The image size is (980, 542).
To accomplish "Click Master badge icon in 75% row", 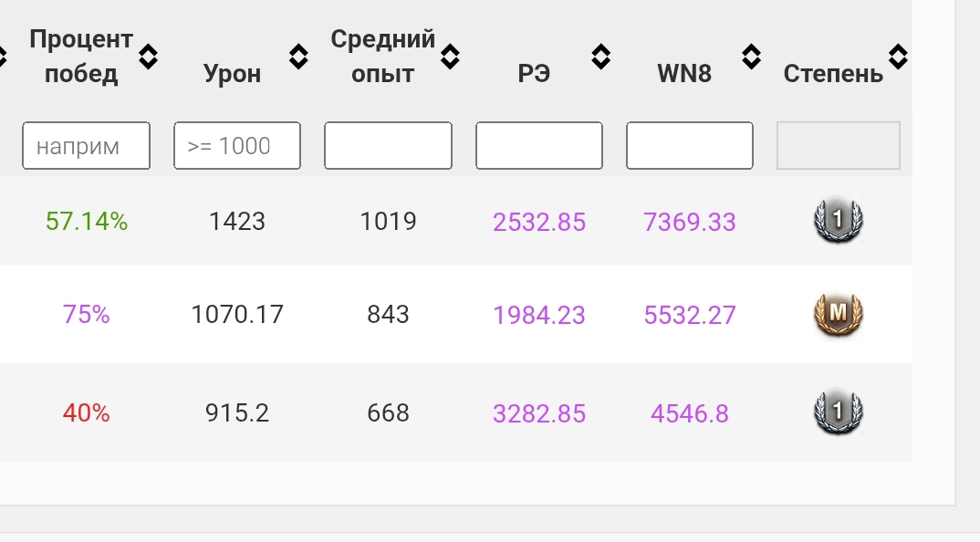I will (838, 315).
